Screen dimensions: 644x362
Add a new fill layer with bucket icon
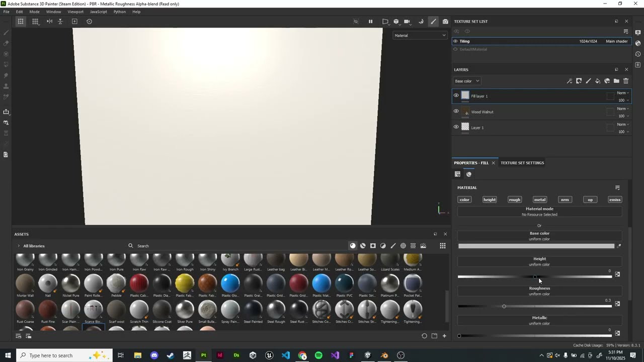(x=598, y=81)
